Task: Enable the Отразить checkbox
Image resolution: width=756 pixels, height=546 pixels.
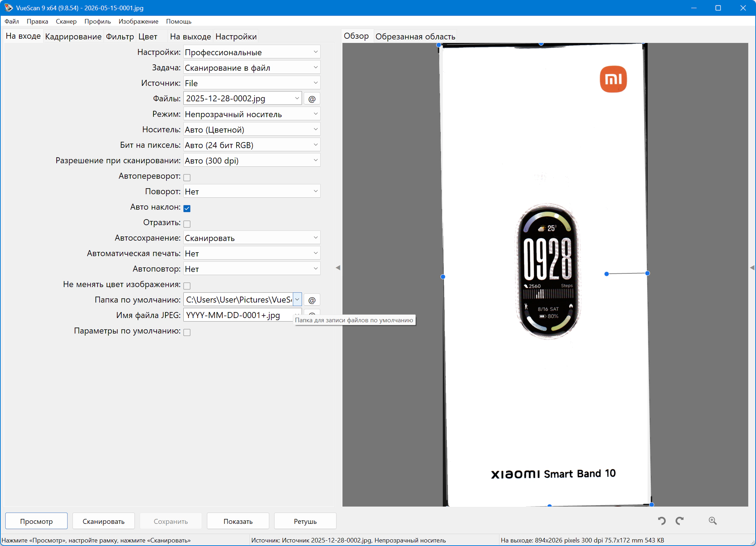Action: [x=187, y=224]
